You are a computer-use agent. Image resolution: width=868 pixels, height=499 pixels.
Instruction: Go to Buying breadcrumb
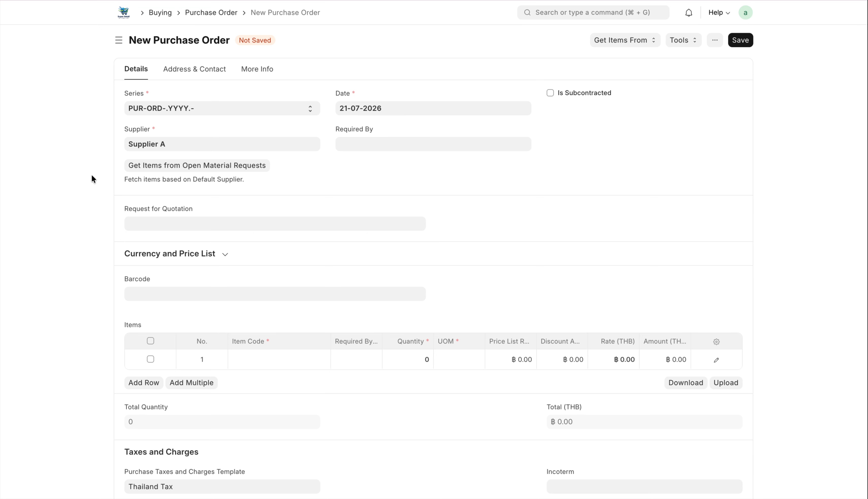160,13
